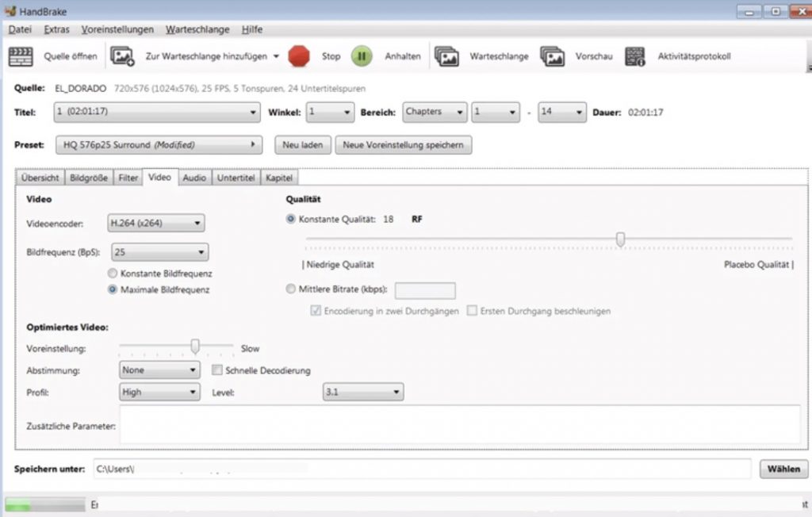This screenshot has height=517, width=812.
Task: Click the HandBrake app icon in title bar
Action: (10, 11)
